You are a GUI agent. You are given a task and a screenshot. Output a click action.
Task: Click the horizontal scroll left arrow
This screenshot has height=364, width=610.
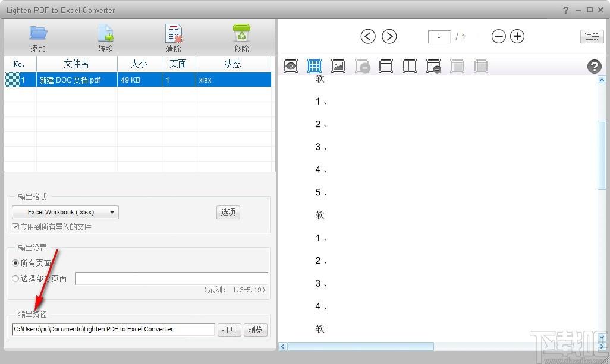pos(283,346)
